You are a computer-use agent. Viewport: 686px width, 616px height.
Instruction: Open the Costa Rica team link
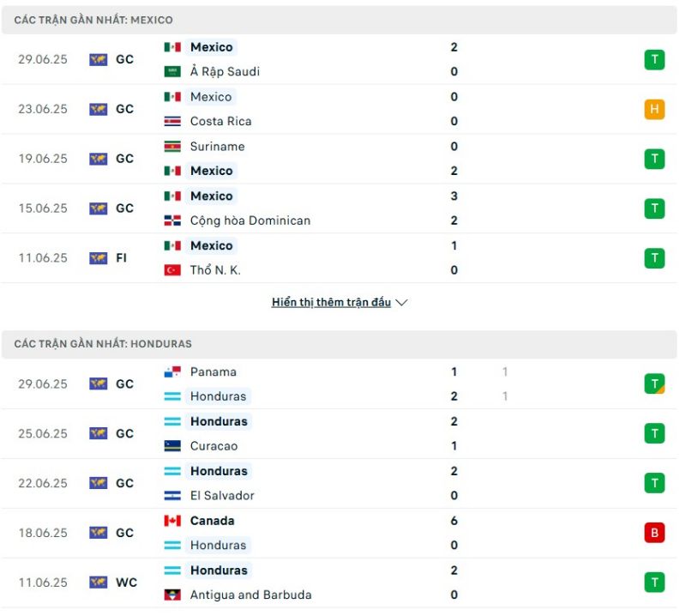coord(220,122)
